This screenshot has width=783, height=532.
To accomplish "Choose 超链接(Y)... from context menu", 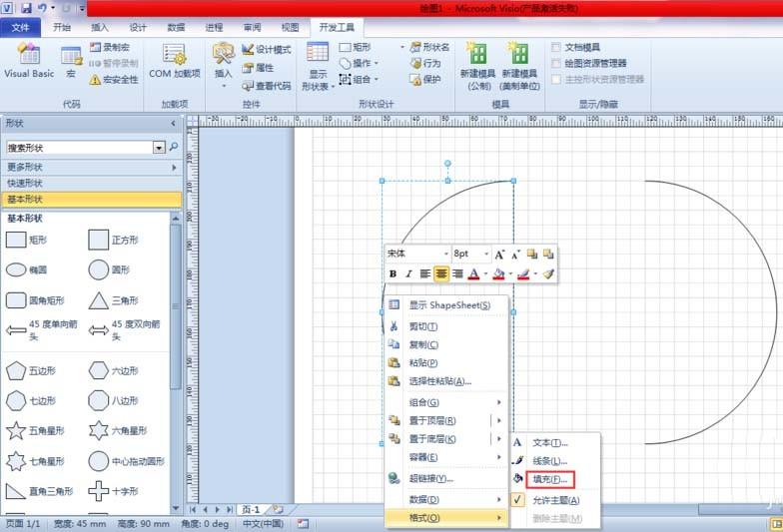I will click(x=446, y=478).
